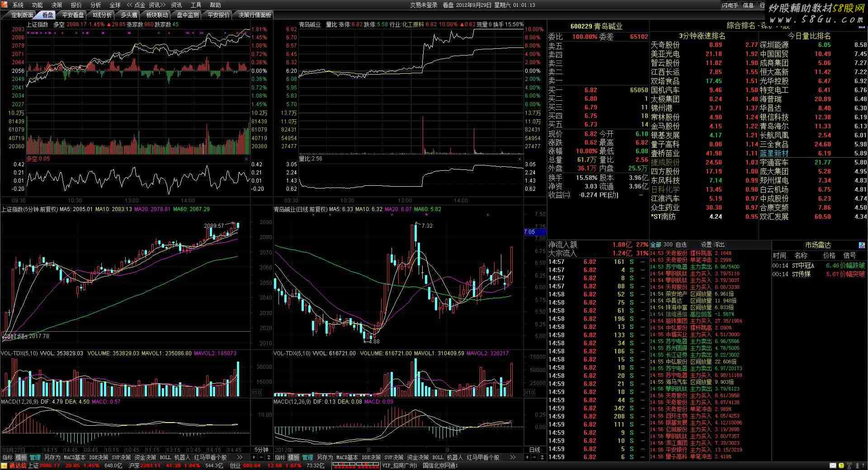Click the red connection status grid in the status bar
This screenshot has height=470, width=868.
tap(355, 465)
